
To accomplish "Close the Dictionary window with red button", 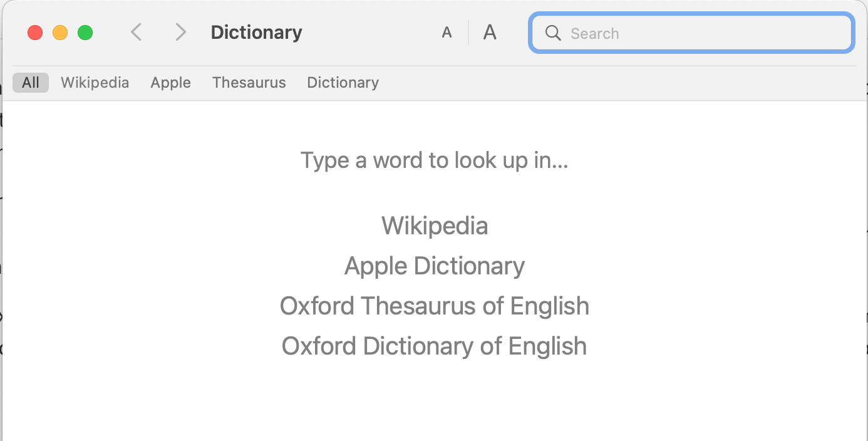I will click(35, 33).
